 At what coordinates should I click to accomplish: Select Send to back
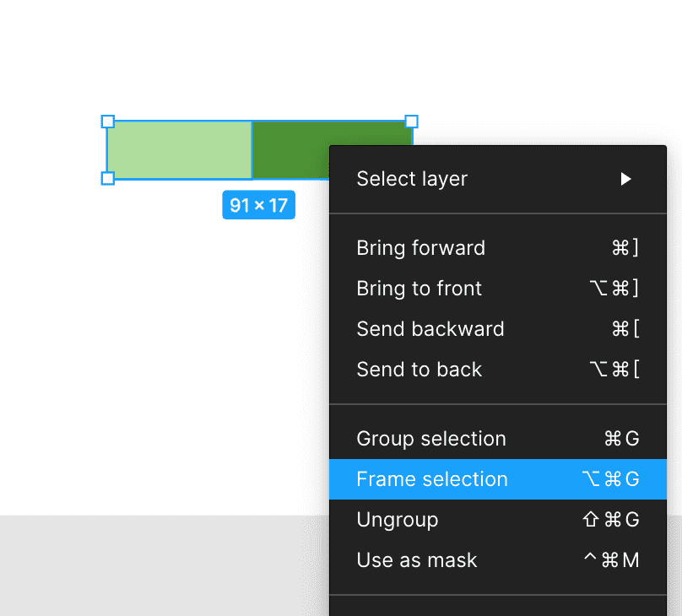click(x=419, y=370)
